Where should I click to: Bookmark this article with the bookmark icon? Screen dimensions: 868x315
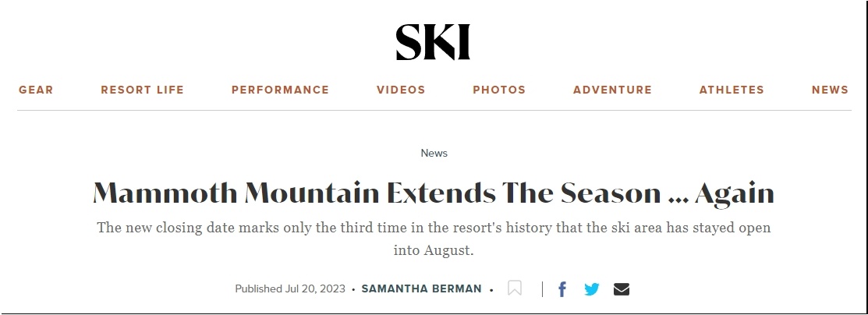click(515, 288)
